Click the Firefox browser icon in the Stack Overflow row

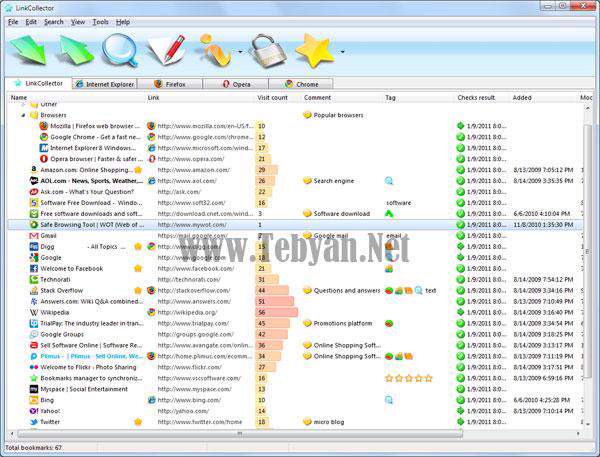click(152, 291)
